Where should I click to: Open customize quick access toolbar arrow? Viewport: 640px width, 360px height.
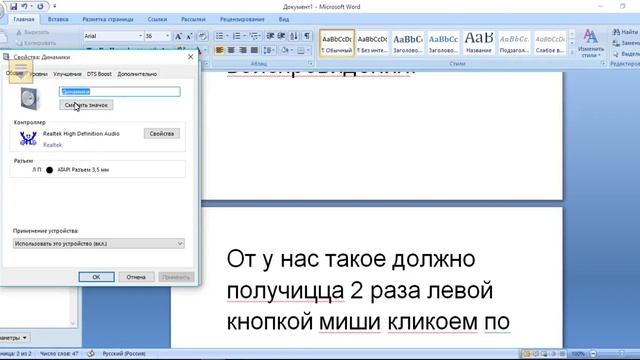coord(55,6)
